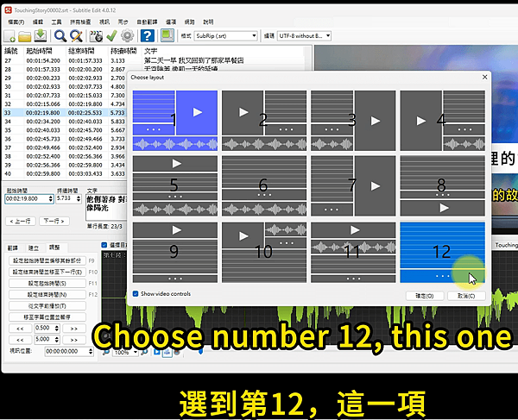Click the '>>' button beside 5.000

tap(74, 340)
